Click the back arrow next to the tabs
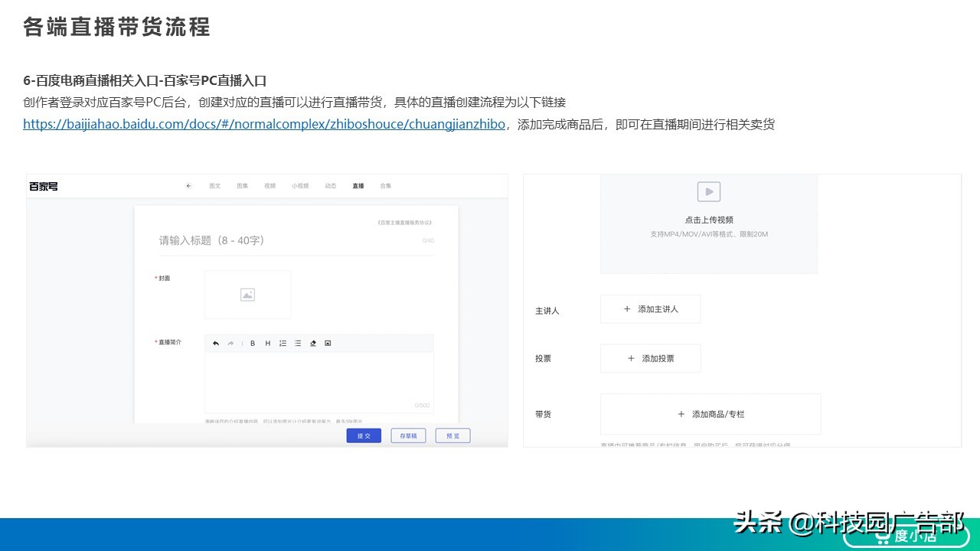Image resolution: width=980 pixels, height=551 pixels. click(188, 185)
